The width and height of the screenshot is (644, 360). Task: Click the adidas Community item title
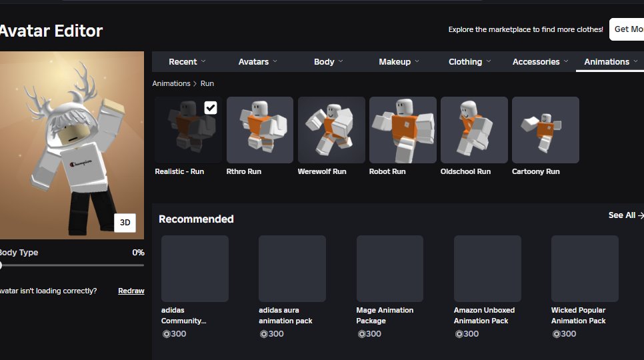click(x=183, y=315)
